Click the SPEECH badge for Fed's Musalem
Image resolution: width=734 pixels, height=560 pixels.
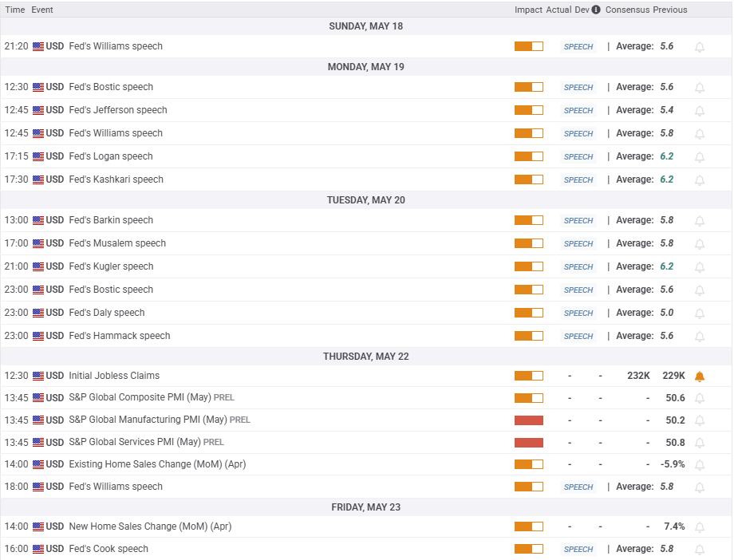[x=578, y=244]
